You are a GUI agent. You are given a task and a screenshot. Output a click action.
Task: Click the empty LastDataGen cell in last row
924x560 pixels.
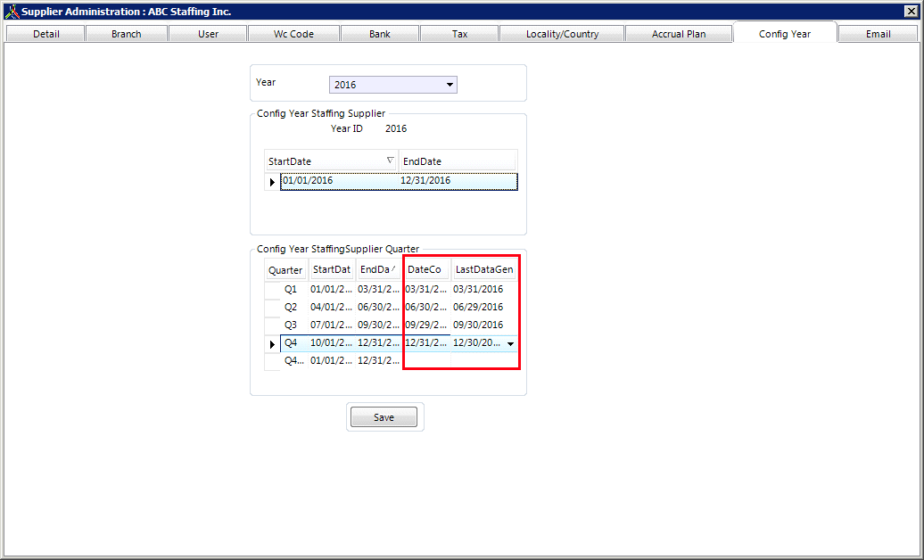coord(483,360)
